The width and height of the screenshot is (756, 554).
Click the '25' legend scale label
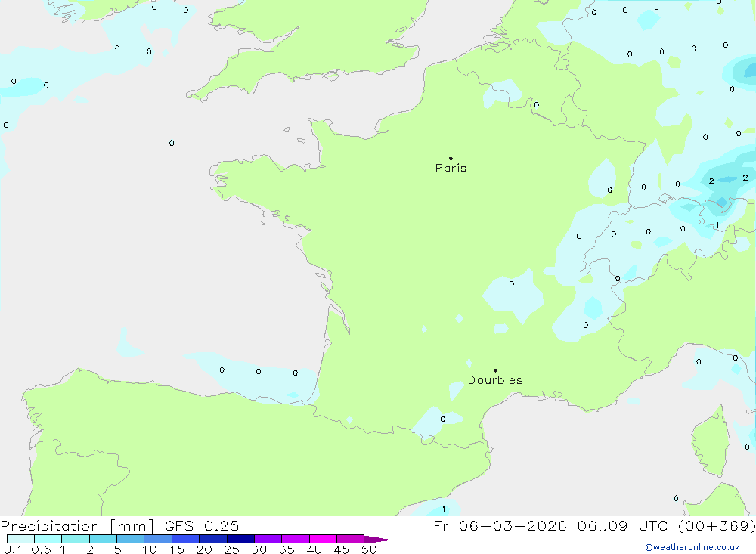click(232, 549)
